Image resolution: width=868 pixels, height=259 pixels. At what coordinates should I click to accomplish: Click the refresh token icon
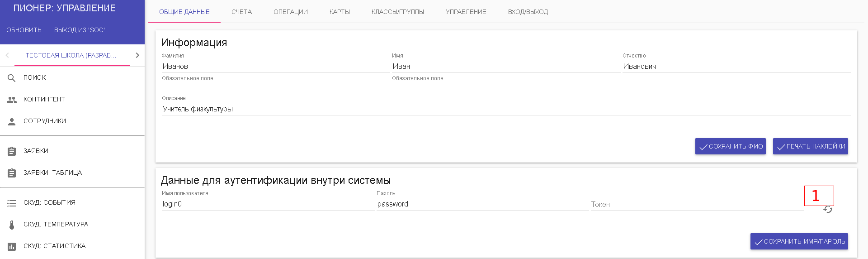pyautogui.click(x=828, y=209)
